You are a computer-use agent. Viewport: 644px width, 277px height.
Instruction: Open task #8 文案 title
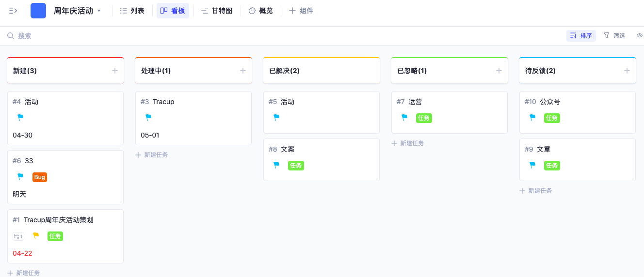pos(288,149)
